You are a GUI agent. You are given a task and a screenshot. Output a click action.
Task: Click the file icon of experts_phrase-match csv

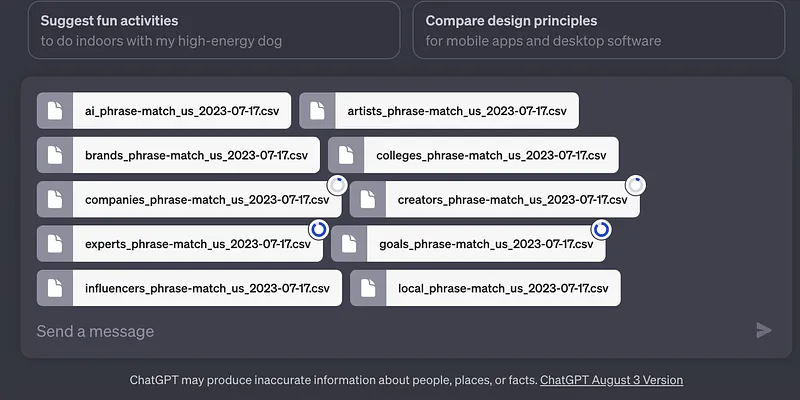pyautogui.click(x=55, y=244)
